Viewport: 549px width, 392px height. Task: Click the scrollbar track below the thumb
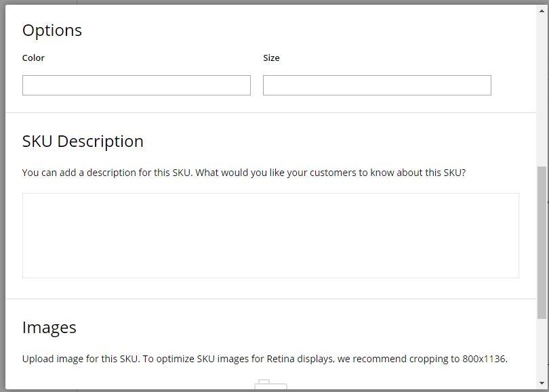542,348
